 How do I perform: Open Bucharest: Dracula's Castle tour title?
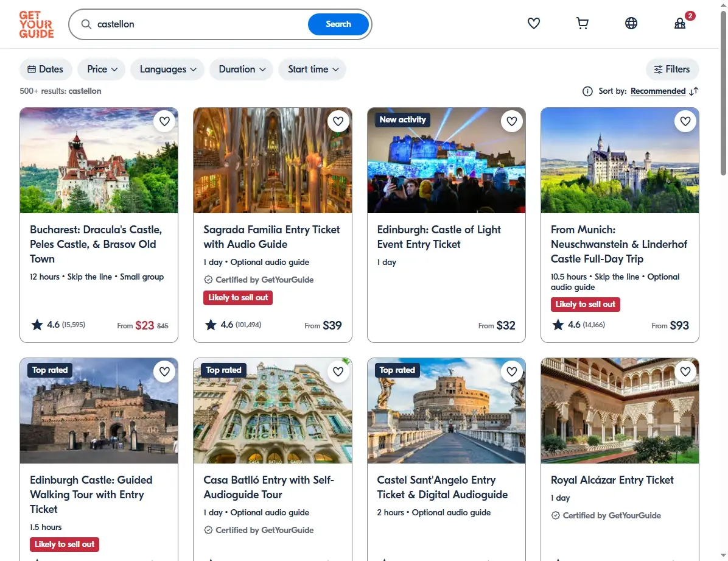coord(96,244)
